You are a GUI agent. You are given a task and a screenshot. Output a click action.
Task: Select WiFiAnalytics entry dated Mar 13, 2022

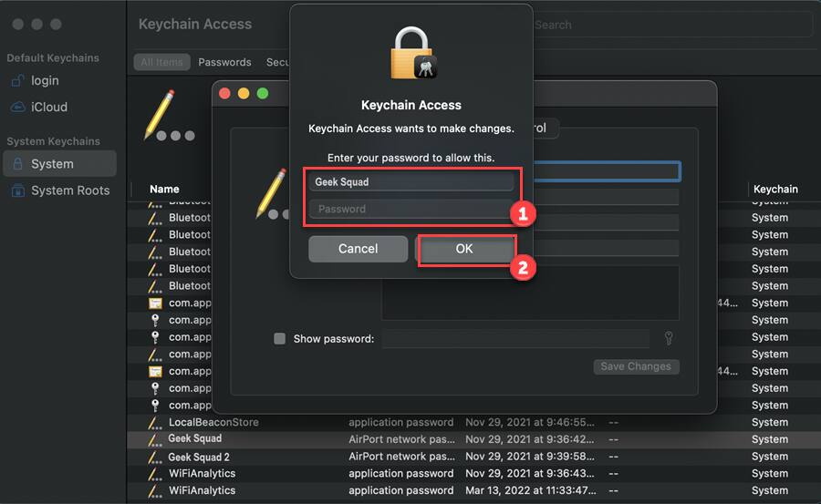coord(473,490)
